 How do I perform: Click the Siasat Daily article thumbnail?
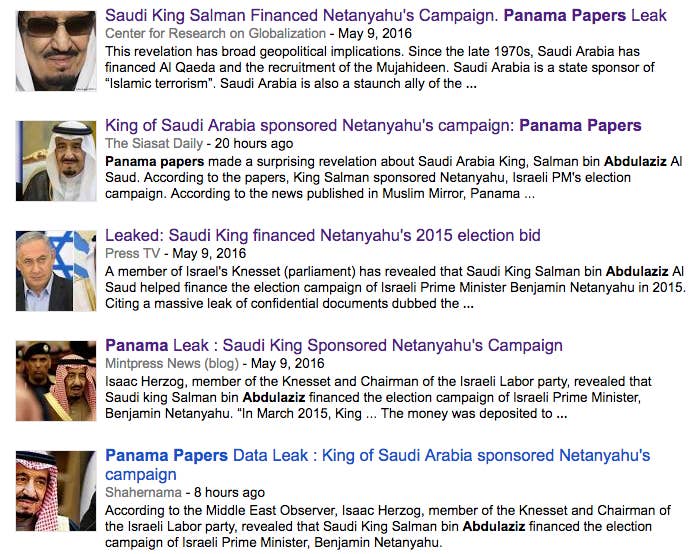(x=56, y=161)
